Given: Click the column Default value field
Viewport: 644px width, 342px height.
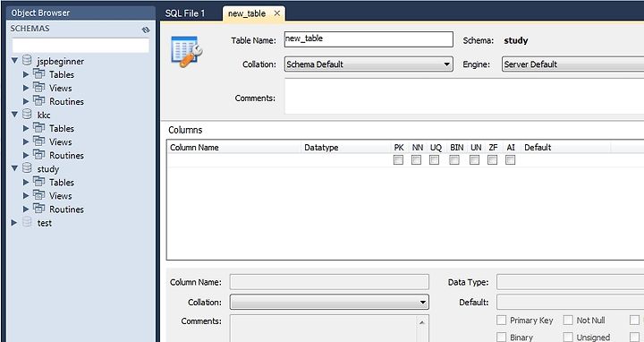Looking at the screenshot, I should pyautogui.click(x=570, y=302).
